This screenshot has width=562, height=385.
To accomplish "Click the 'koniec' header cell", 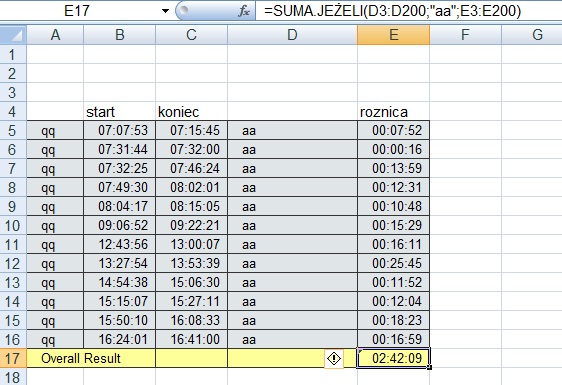I will pos(191,111).
